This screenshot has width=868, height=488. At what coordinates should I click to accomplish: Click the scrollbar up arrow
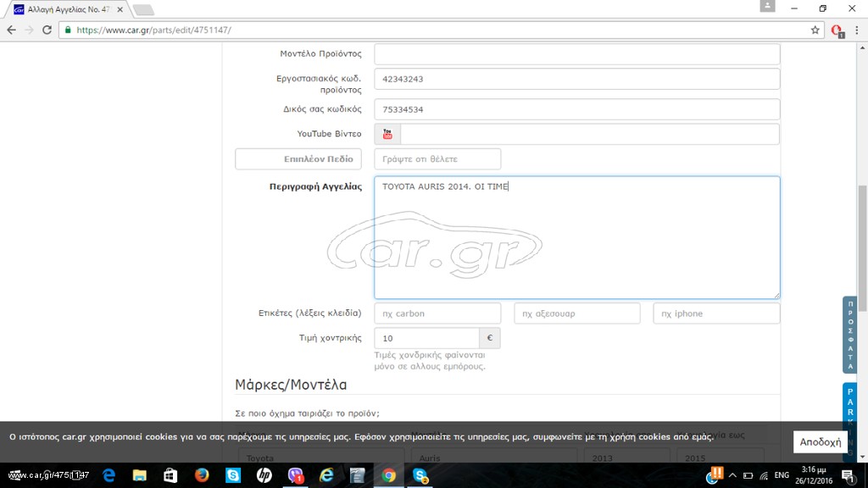point(862,48)
